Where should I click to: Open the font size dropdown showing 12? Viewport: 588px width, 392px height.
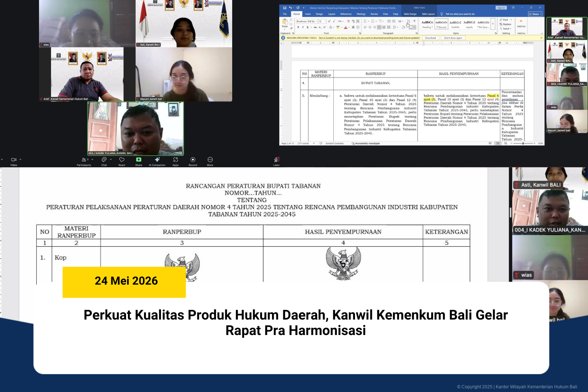[x=325, y=21]
